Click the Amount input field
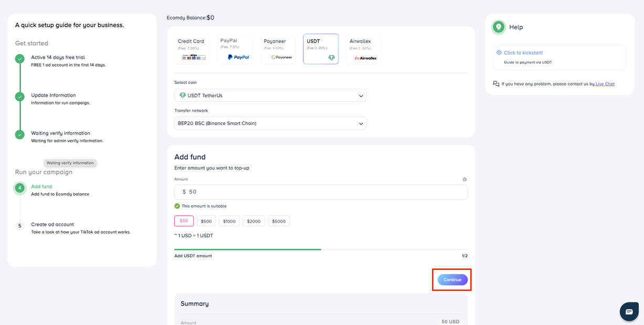The height and width of the screenshot is (325, 644). coord(321,192)
